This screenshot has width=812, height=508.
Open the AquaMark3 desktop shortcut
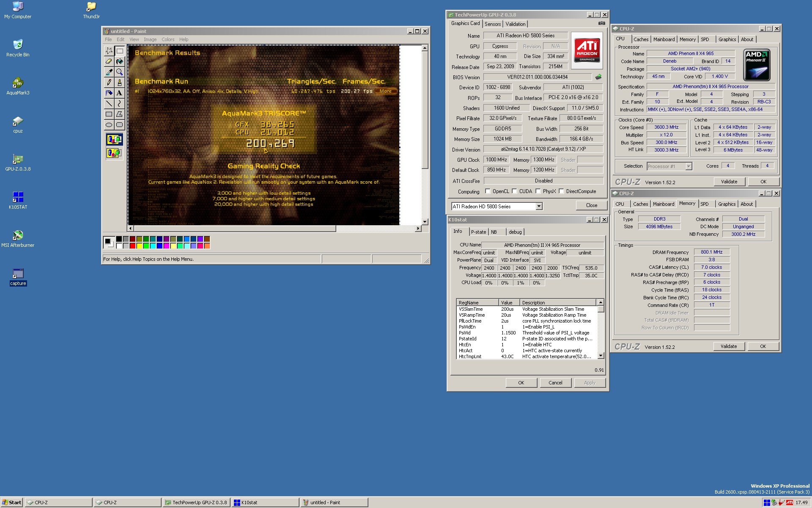pos(18,86)
